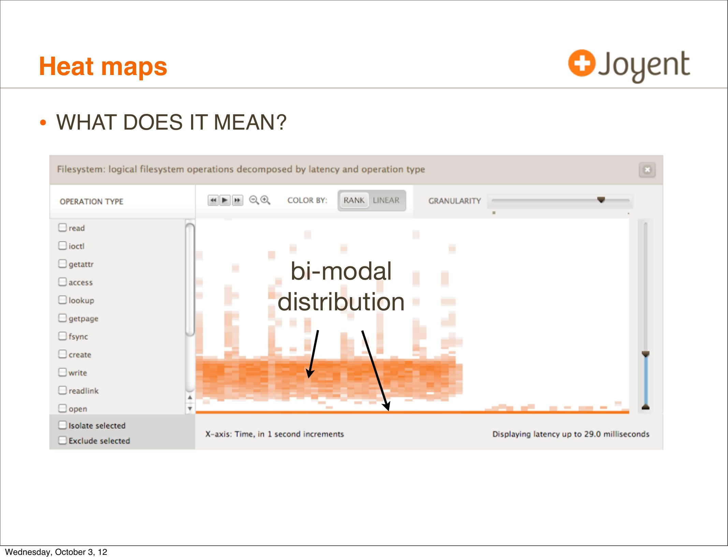Image resolution: width=728 pixels, height=560 pixels.
Task: Check the getpage operation checkbox
Action: pos(62,318)
